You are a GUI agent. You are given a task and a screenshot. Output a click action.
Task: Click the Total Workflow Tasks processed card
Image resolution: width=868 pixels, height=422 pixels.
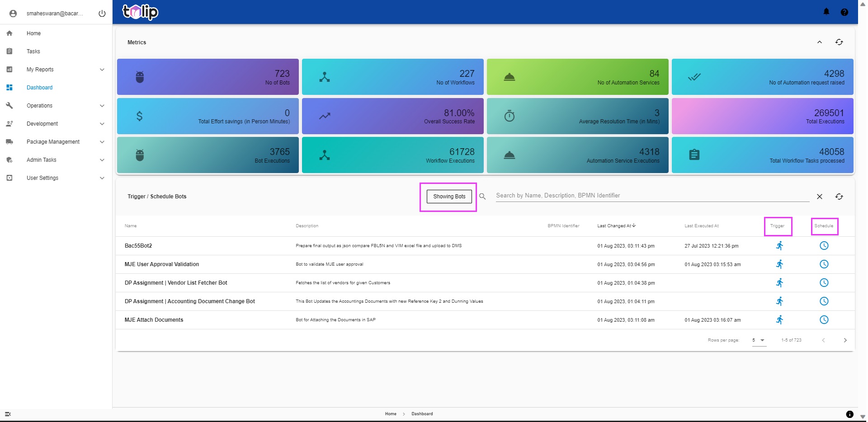click(763, 155)
